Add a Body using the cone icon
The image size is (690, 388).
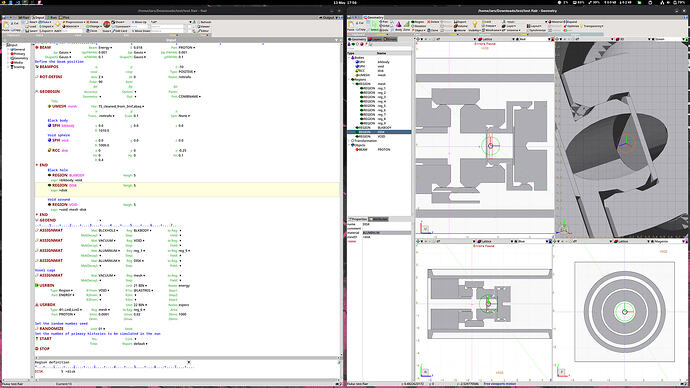click(398, 25)
